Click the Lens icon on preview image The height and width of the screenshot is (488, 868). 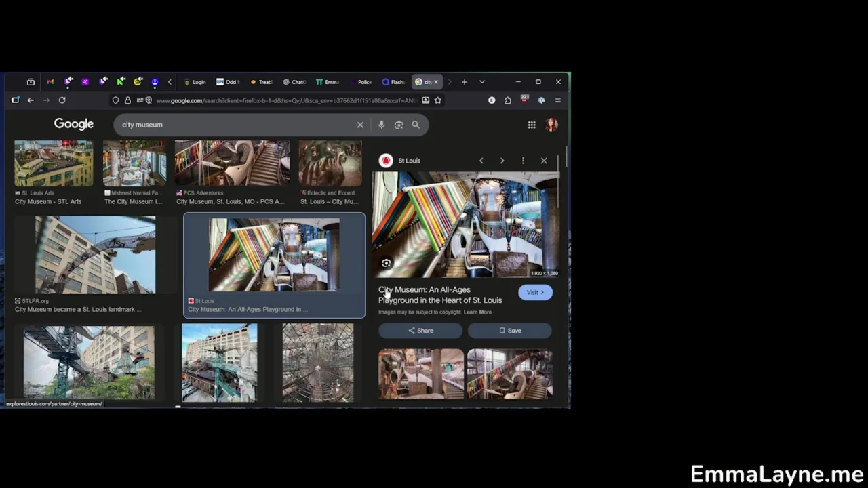pyautogui.click(x=386, y=263)
